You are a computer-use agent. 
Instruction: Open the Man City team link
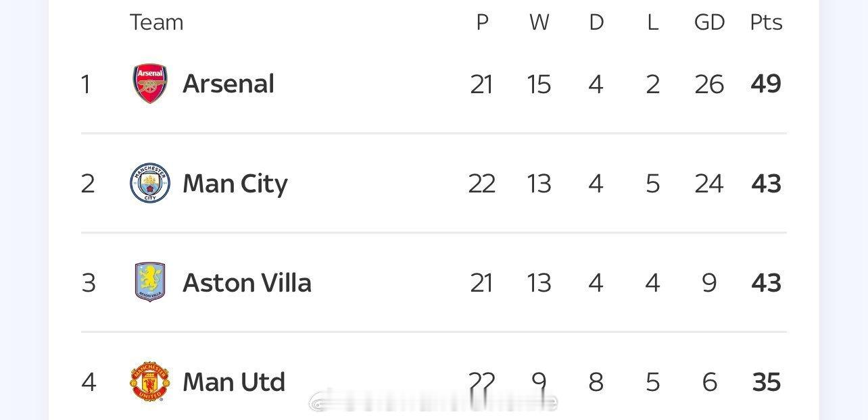click(235, 183)
